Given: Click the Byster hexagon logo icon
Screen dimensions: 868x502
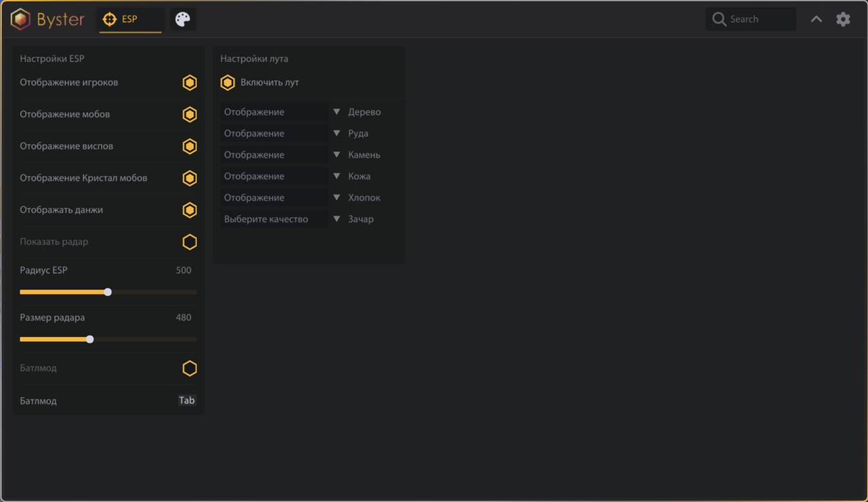Looking at the screenshot, I should pos(22,19).
